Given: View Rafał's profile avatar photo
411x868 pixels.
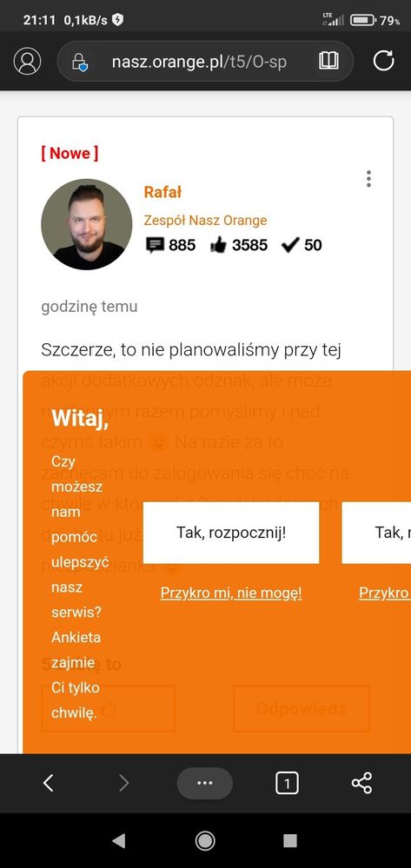Looking at the screenshot, I should pos(86,224).
